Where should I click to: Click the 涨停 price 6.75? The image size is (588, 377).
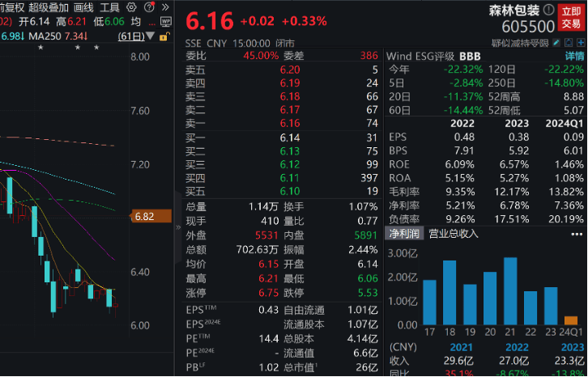(269, 293)
